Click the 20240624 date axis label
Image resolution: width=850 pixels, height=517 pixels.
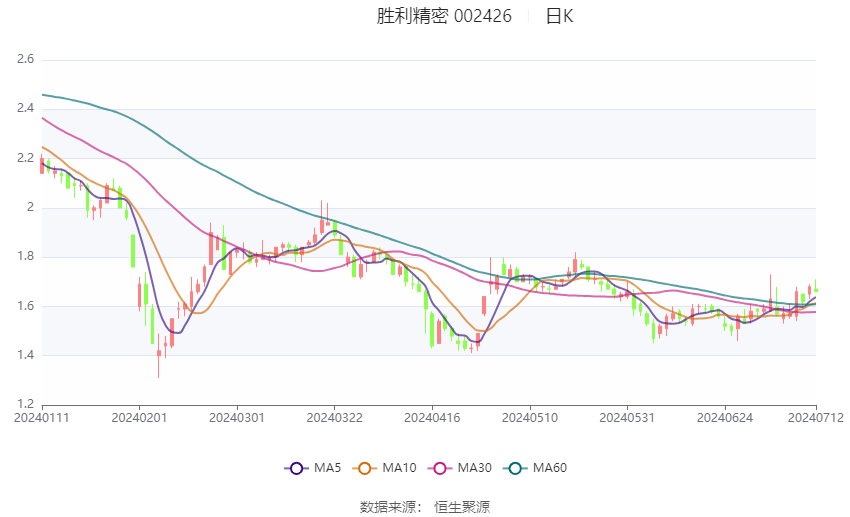coord(725,418)
